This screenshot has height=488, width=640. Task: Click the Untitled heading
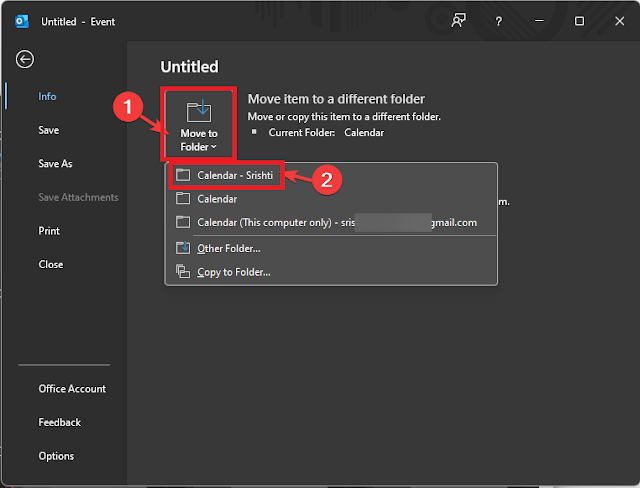pos(189,67)
